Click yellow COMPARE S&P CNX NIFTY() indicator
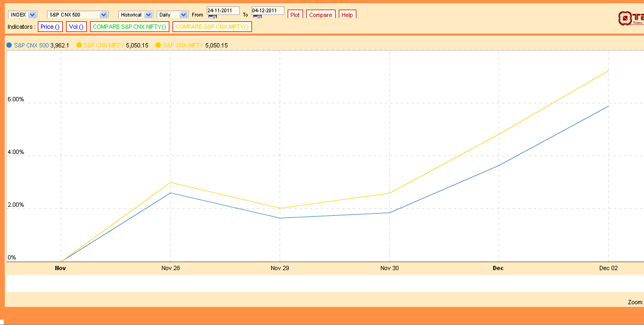The image size is (644, 325). tap(212, 27)
